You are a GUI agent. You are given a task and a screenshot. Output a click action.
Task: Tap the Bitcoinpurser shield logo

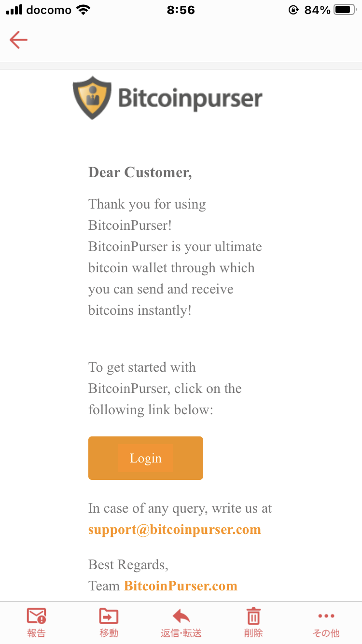[92, 98]
